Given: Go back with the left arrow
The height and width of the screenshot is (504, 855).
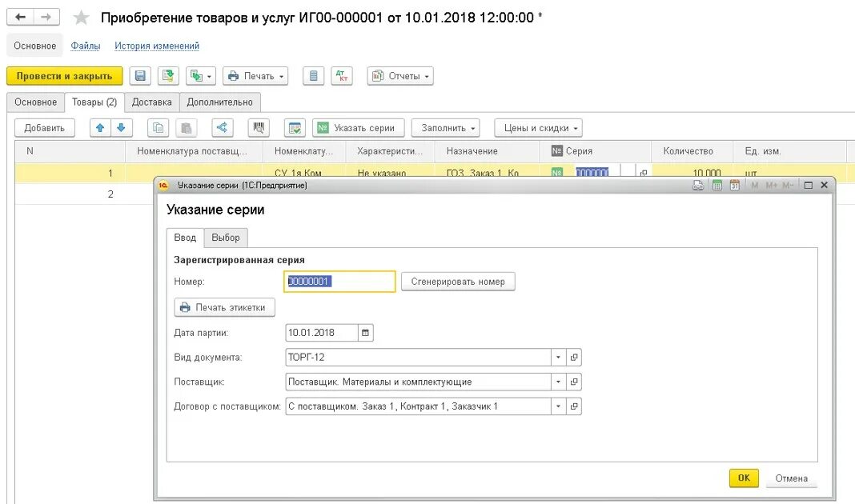Looking at the screenshot, I should pos(20,18).
